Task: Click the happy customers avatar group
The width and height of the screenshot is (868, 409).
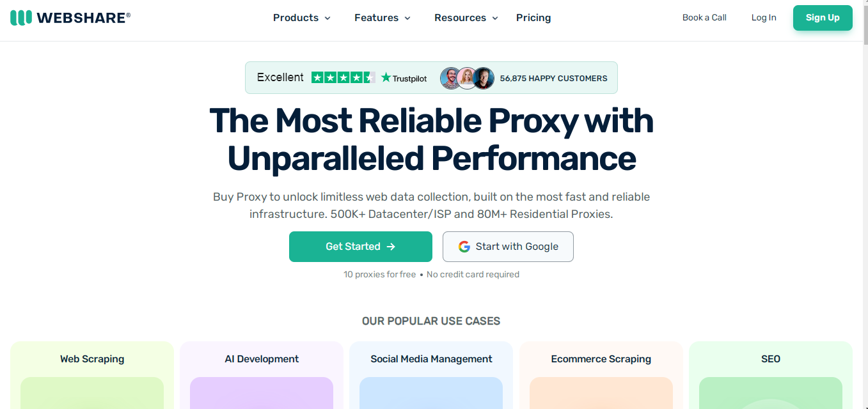Action: (467, 78)
